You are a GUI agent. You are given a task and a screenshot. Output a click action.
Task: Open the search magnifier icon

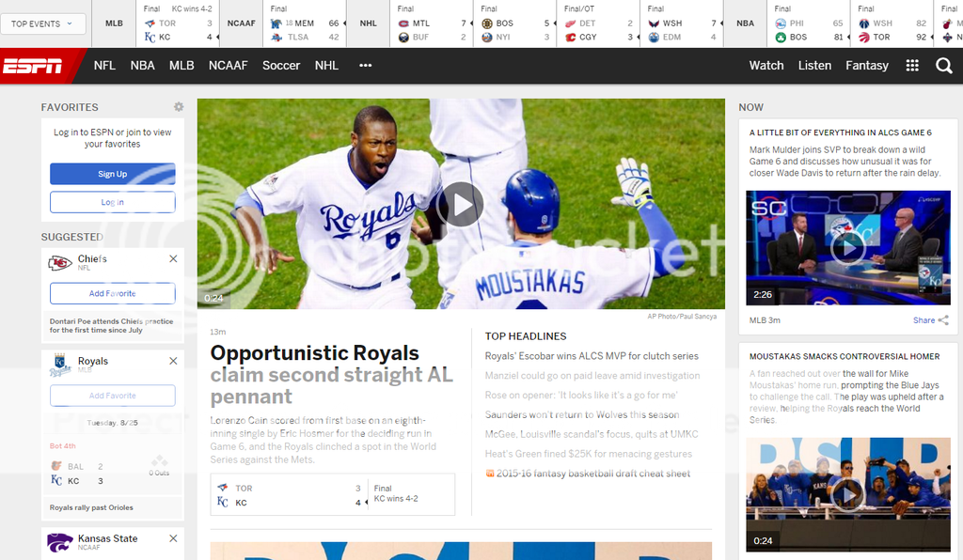pos(944,66)
